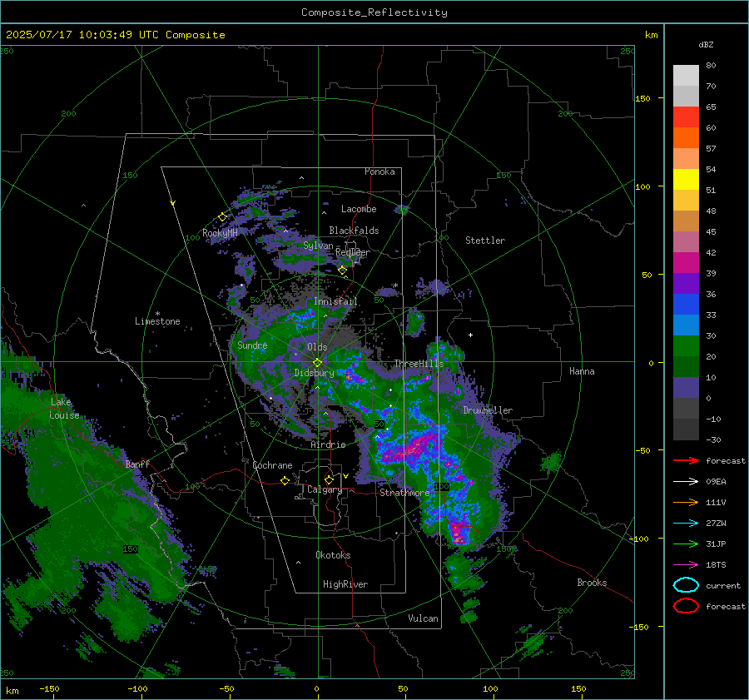Click the red 'forecast' ellipse legend symbol
This screenshot has width=749, height=700.
click(x=686, y=606)
